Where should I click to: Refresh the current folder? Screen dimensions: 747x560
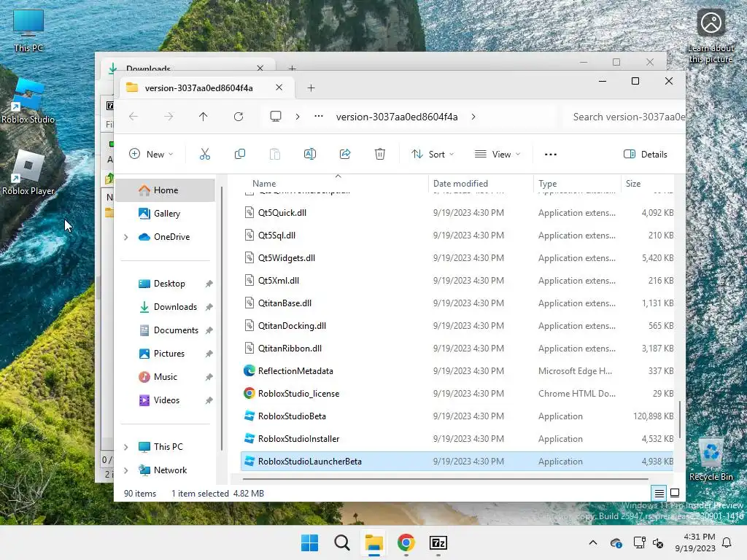[x=239, y=117]
